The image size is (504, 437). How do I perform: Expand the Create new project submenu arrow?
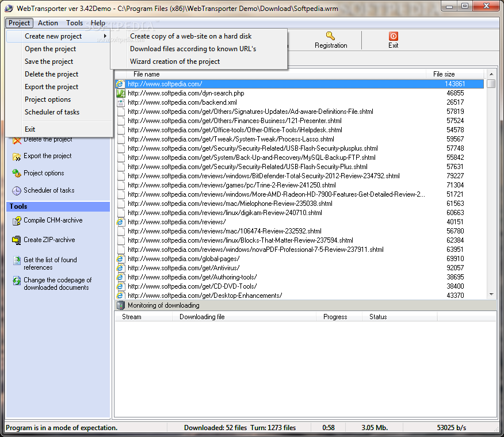coord(105,36)
